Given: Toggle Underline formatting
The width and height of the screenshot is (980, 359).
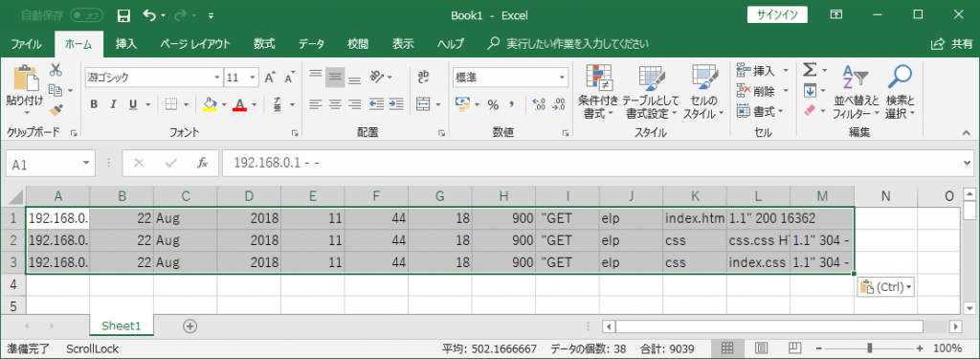Looking at the screenshot, I should click(x=132, y=104).
